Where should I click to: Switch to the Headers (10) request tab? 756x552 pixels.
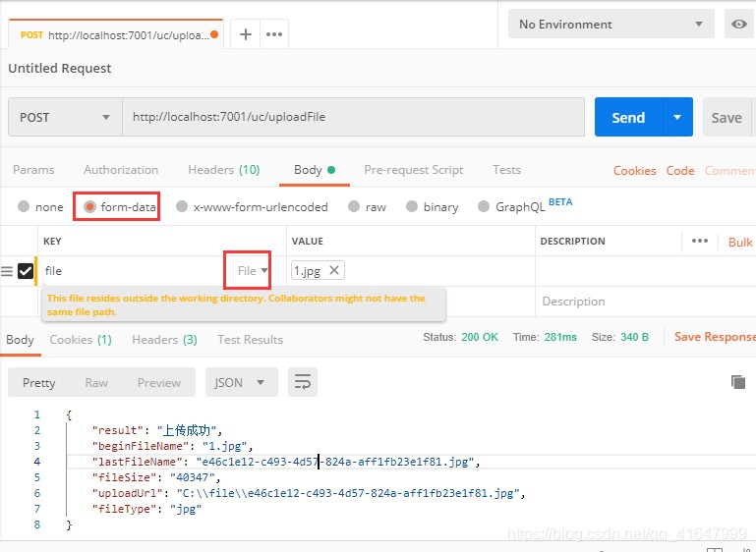[x=223, y=170]
